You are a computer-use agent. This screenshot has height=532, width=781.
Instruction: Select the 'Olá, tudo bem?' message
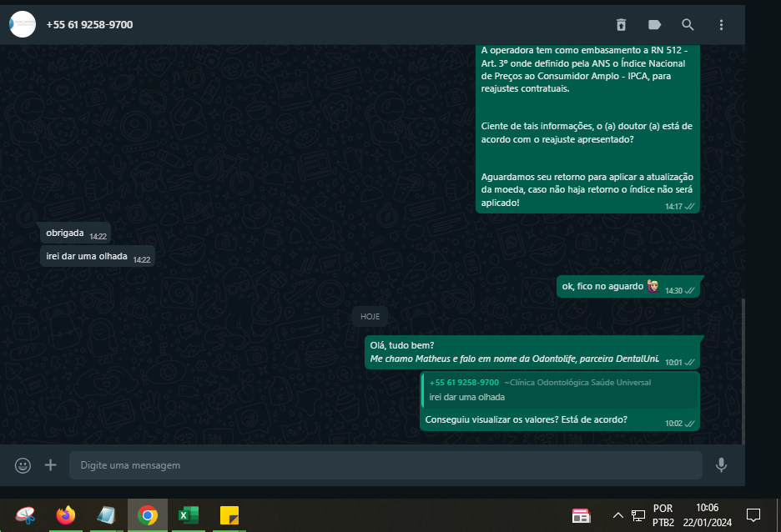[532, 353]
